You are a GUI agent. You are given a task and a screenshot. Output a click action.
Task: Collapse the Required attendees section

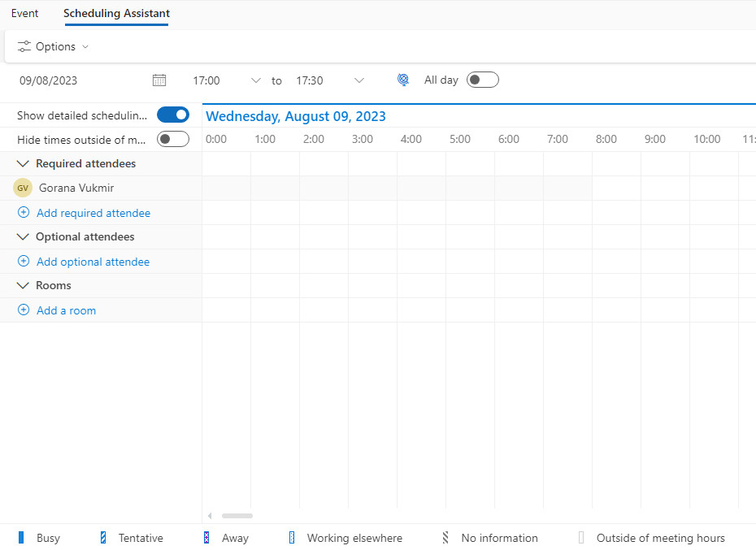pyautogui.click(x=22, y=163)
